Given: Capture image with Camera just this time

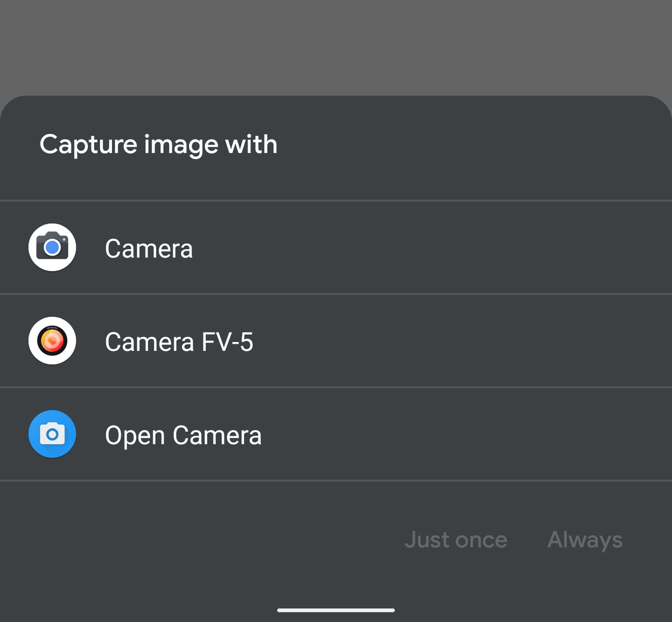Looking at the screenshot, I should [456, 539].
